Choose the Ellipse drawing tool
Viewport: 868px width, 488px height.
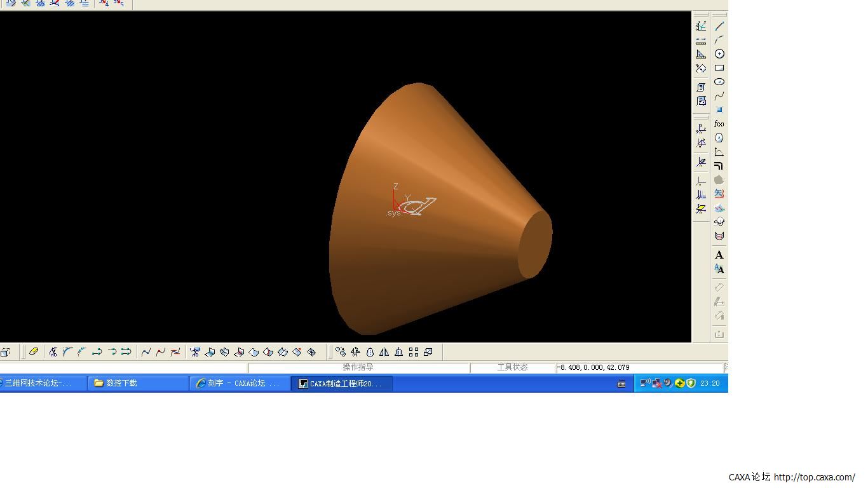point(719,82)
